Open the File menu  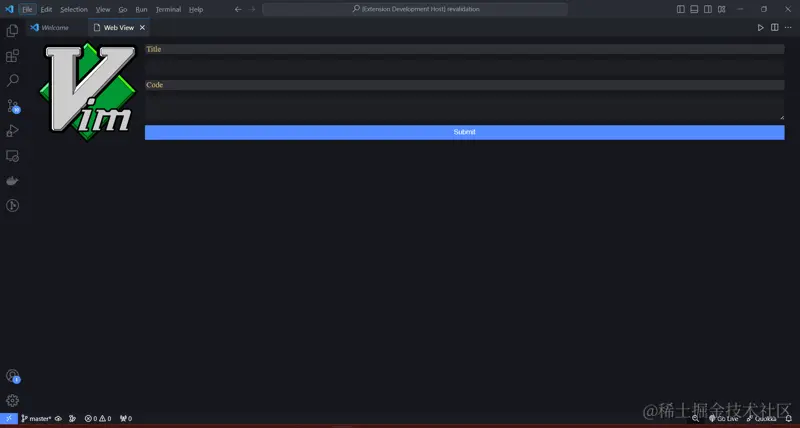(27, 9)
